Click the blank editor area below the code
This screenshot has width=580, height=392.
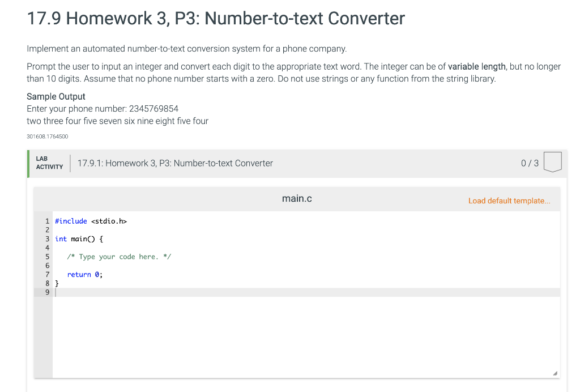pyautogui.click(x=306, y=336)
